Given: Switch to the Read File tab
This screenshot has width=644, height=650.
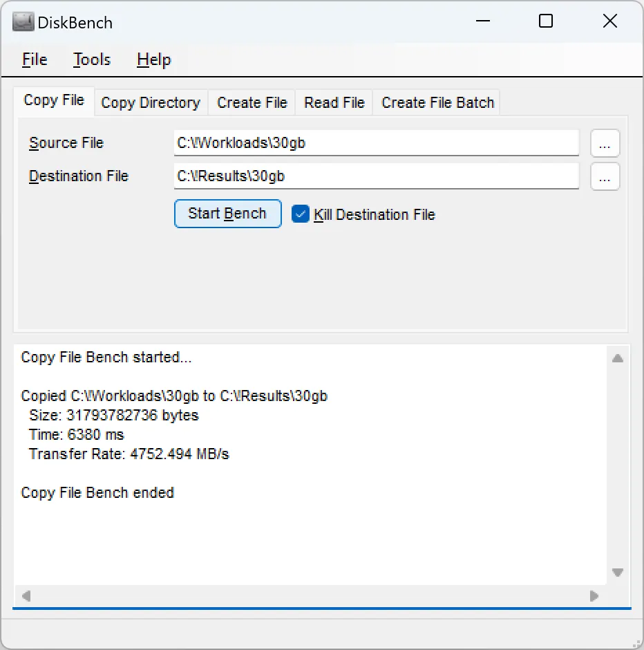Looking at the screenshot, I should (x=334, y=103).
